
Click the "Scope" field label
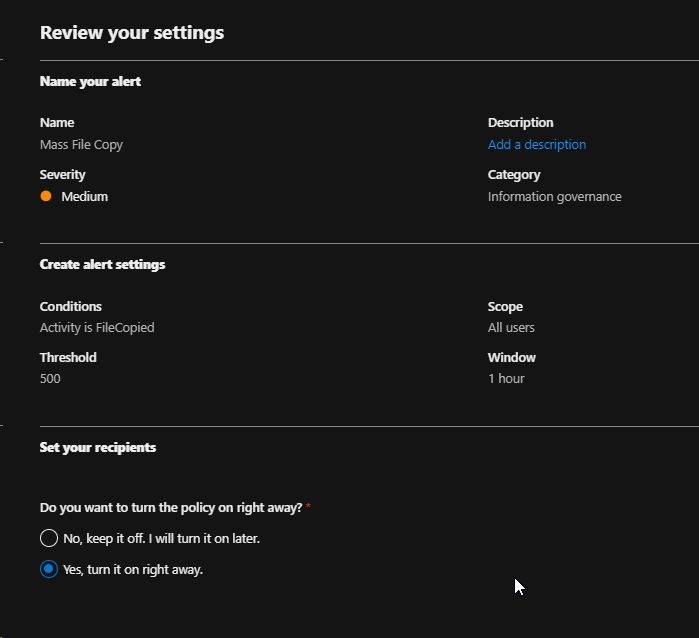click(x=505, y=307)
